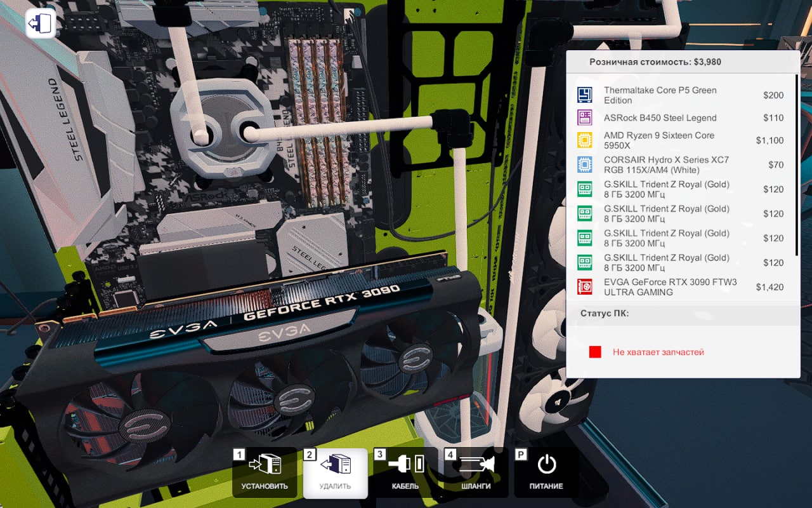
Task: Click the exit icon in the top-left corner
Action: click(x=40, y=24)
